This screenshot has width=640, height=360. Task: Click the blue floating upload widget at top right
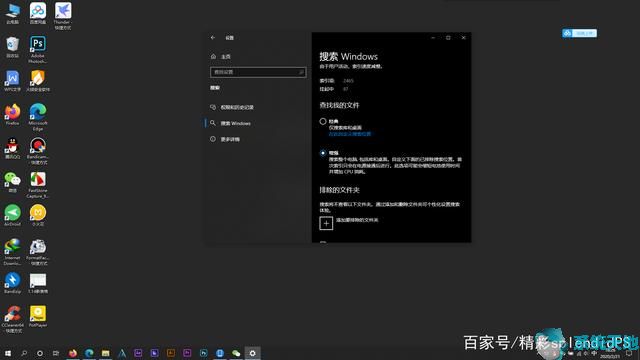click(579, 33)
